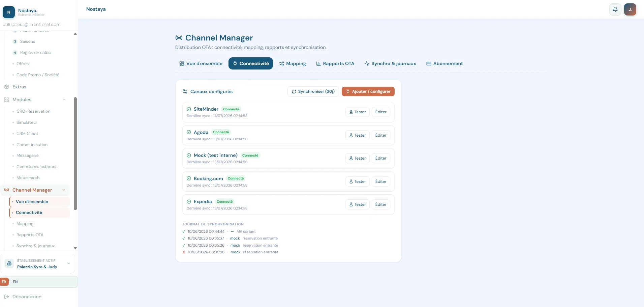Open CRO-Réservation module

pos(33,111)
